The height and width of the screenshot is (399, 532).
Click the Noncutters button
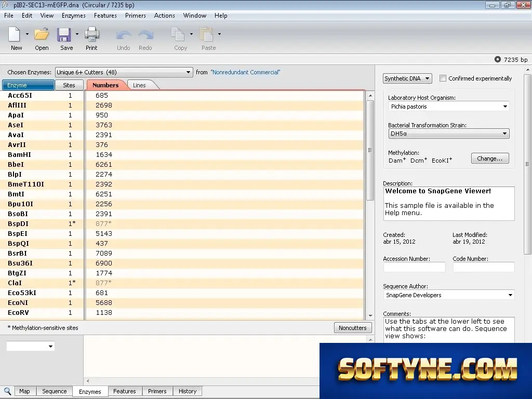(353, 328)
